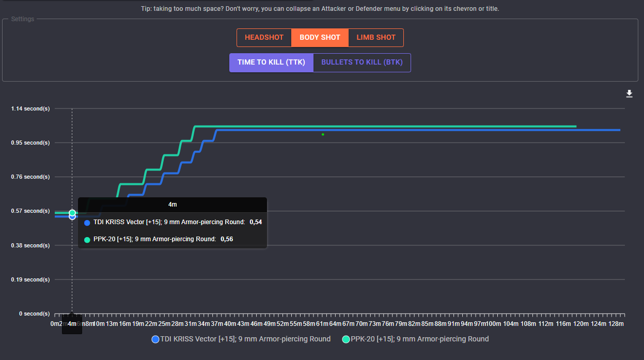644x360 pixels.
Task: Click the 52m distance label on x-axis
Action: (x=283, y=324)
